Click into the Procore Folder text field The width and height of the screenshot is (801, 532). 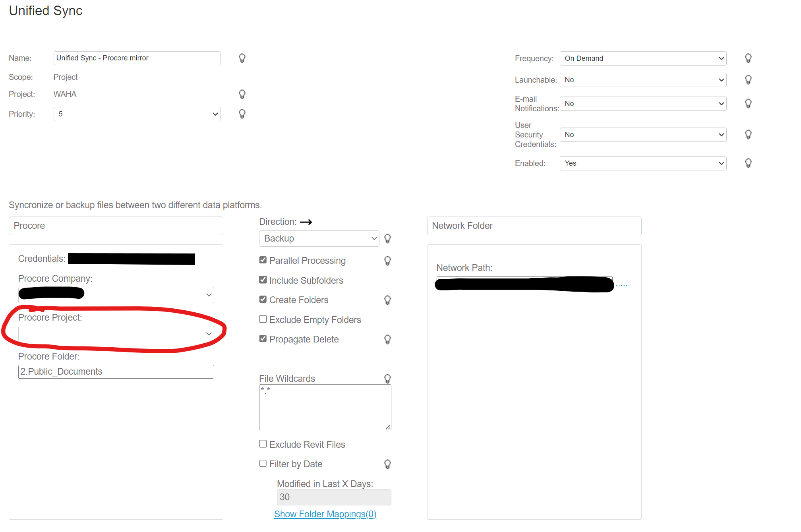click(116, 371)
